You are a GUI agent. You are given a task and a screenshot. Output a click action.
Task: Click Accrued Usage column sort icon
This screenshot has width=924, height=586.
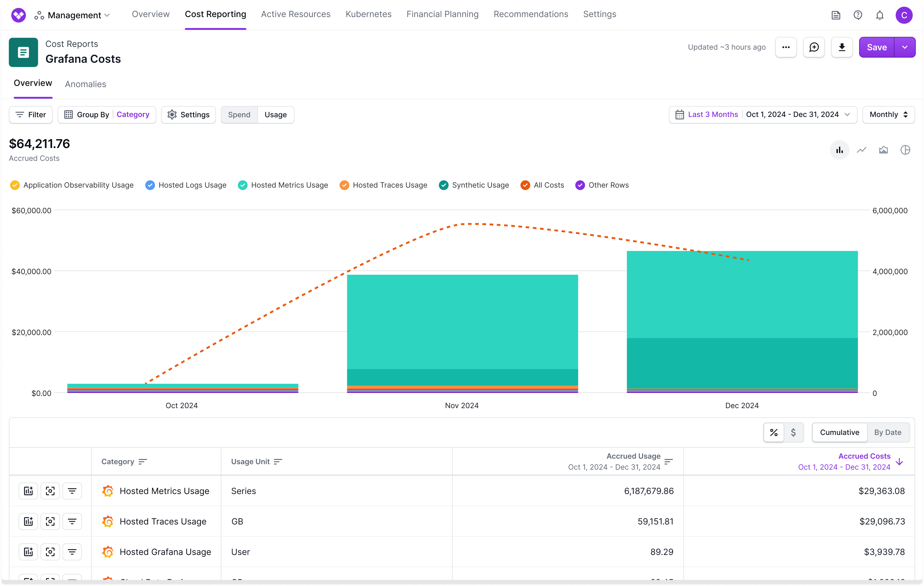coord(668,462)
